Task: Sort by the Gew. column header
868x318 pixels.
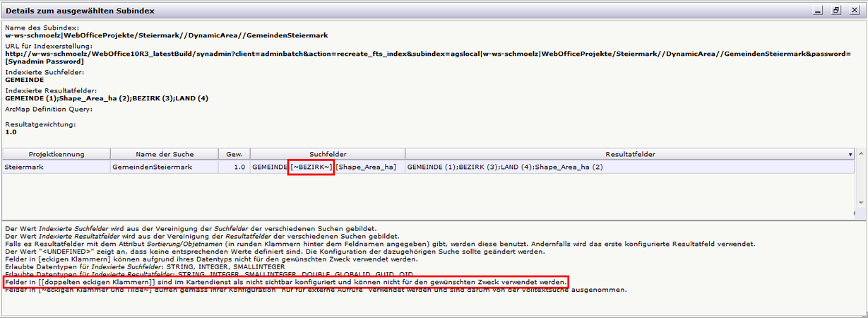Action: click(x=234, y=153)
